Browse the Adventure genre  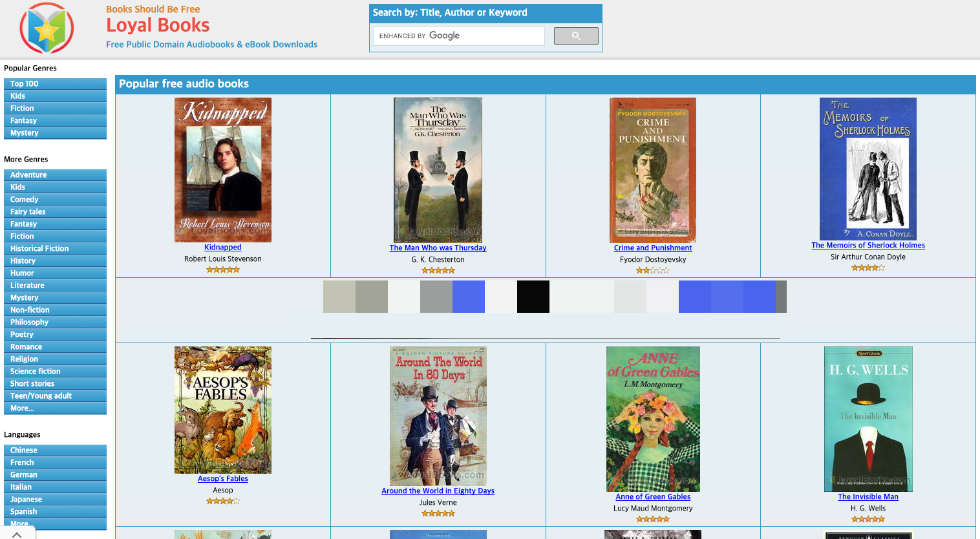coord(55,175)
